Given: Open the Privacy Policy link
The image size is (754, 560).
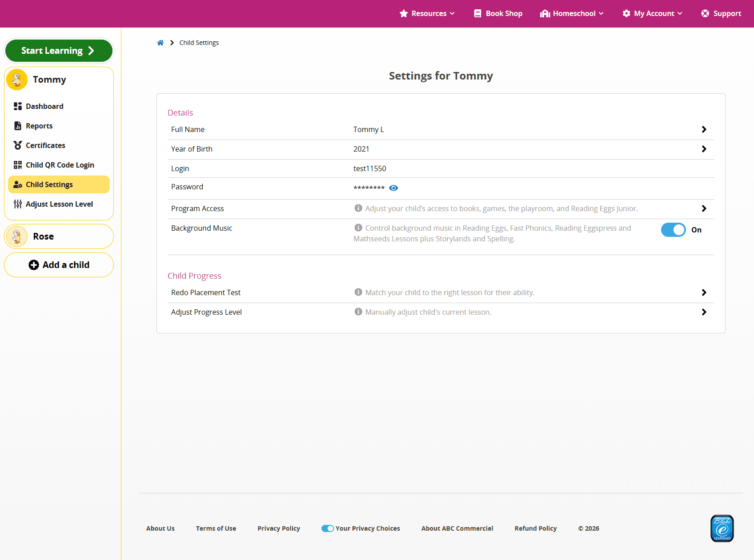Looking at the screenshot, I should 279,528.
